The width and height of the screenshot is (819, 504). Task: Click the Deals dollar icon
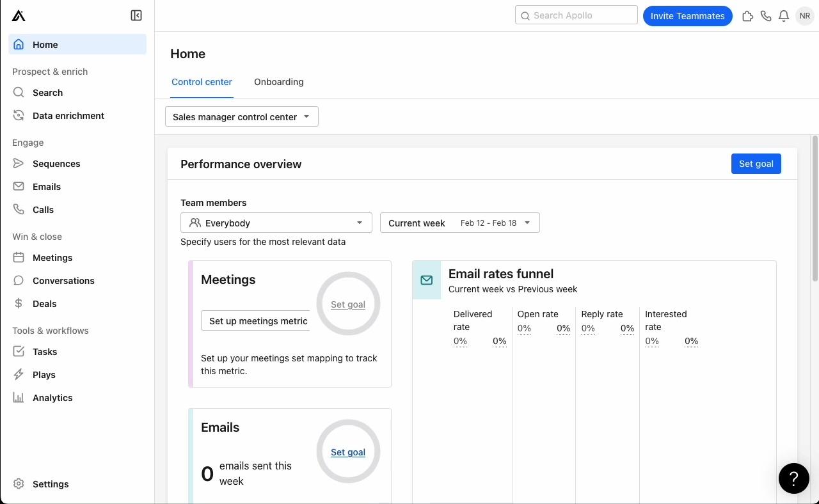19,303
